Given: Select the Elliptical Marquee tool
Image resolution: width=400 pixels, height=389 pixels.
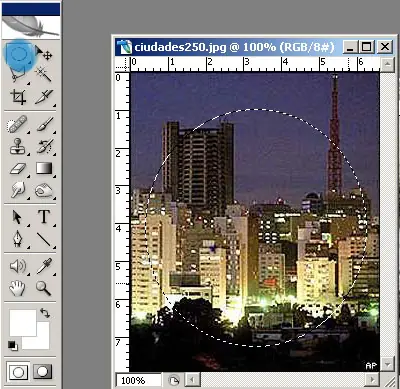Looking at the screenshot, I should pos(18,54).
